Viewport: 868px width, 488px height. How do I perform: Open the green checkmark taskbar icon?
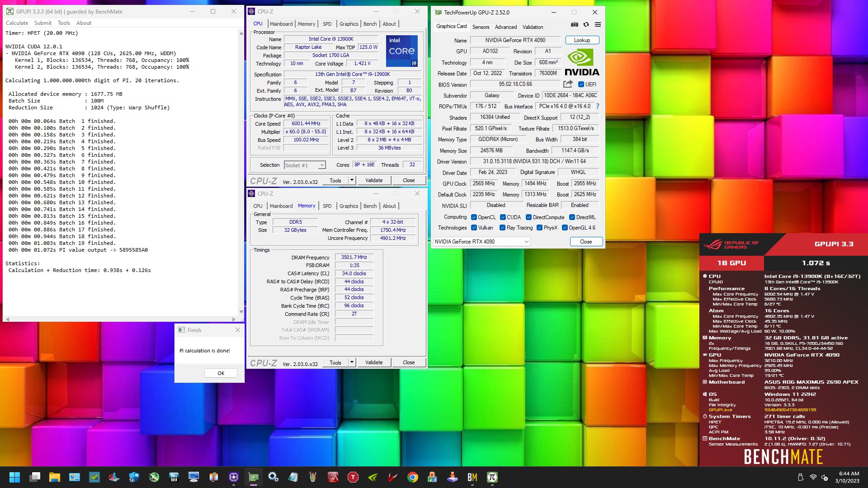pyautogui.click(x=94, y=477)
